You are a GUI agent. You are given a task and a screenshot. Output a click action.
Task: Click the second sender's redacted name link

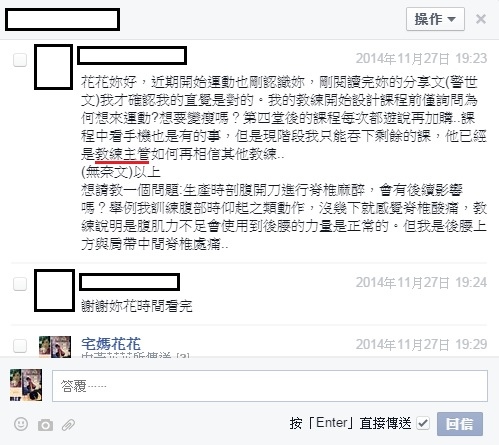pos(129,282)
